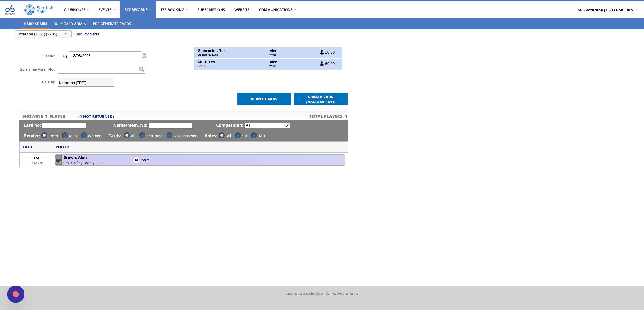This screenshot has width=644, height=310.
Task: Open the round red recorder widget
Action: 16,294
